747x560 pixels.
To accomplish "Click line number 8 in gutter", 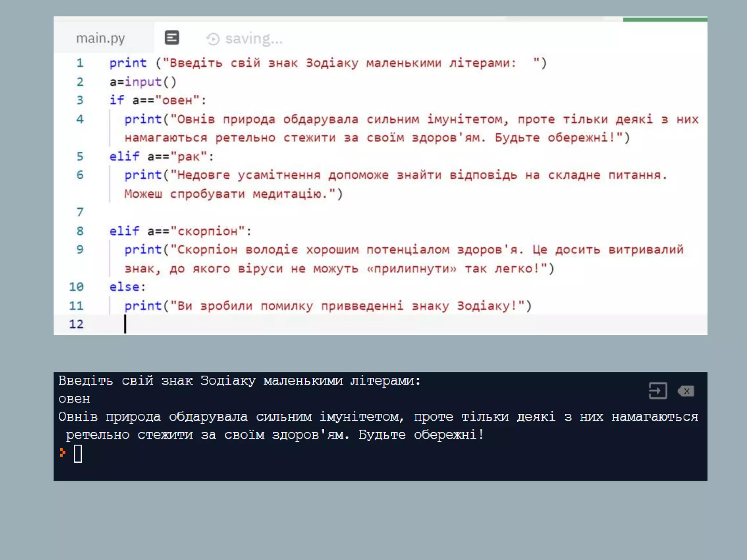I will (80, 231).
